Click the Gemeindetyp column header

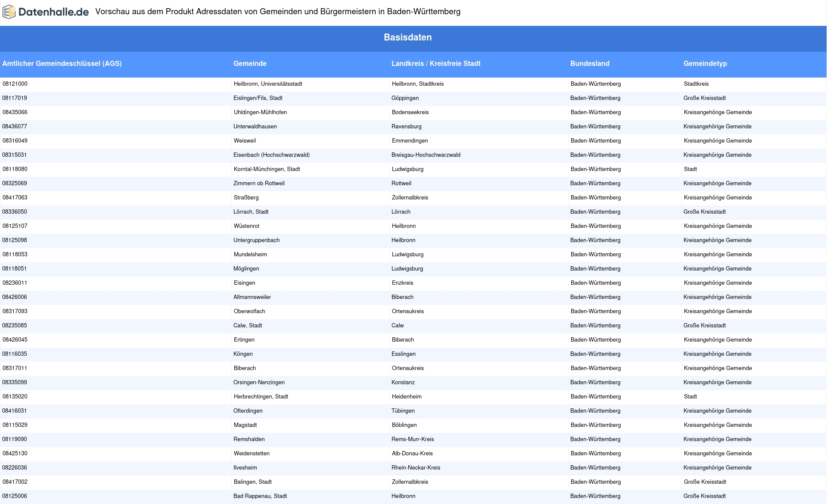[x=705, y=63]
